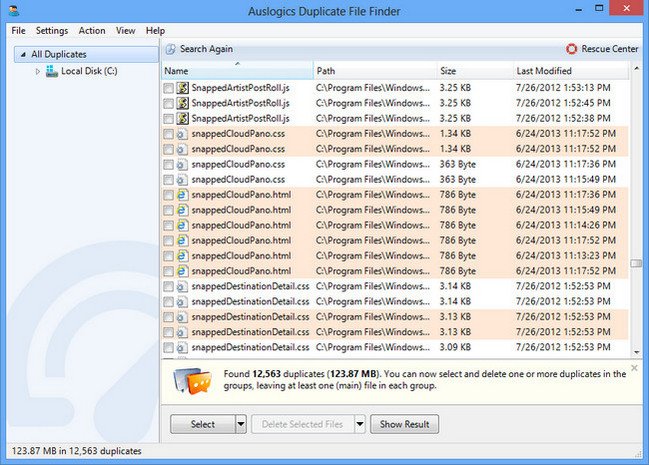Click the '6/24/2013 11:13:23 PM' date cell

[565, 256]
